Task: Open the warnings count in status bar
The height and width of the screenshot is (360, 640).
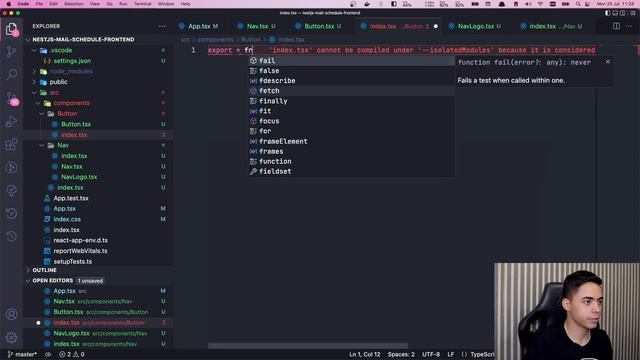Action: pyautogui.click(x=79, y=354)
